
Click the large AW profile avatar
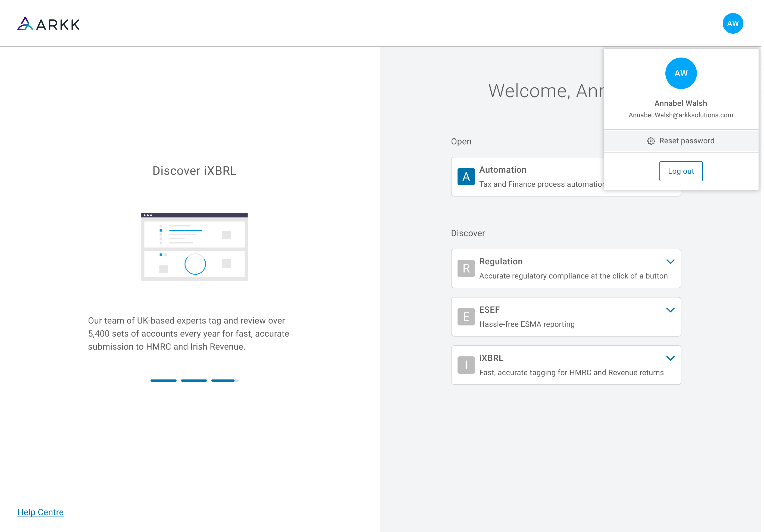pyautogui.click(x=681, y=74)
